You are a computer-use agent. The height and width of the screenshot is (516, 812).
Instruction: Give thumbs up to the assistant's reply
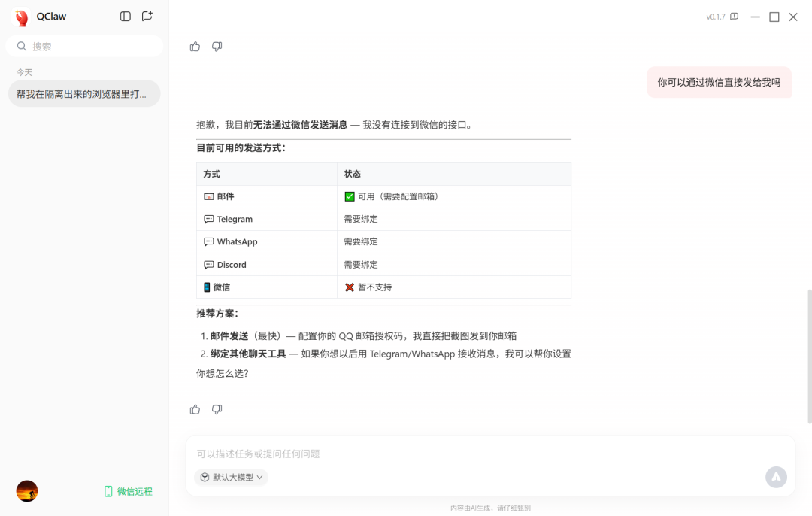point(195,47)
